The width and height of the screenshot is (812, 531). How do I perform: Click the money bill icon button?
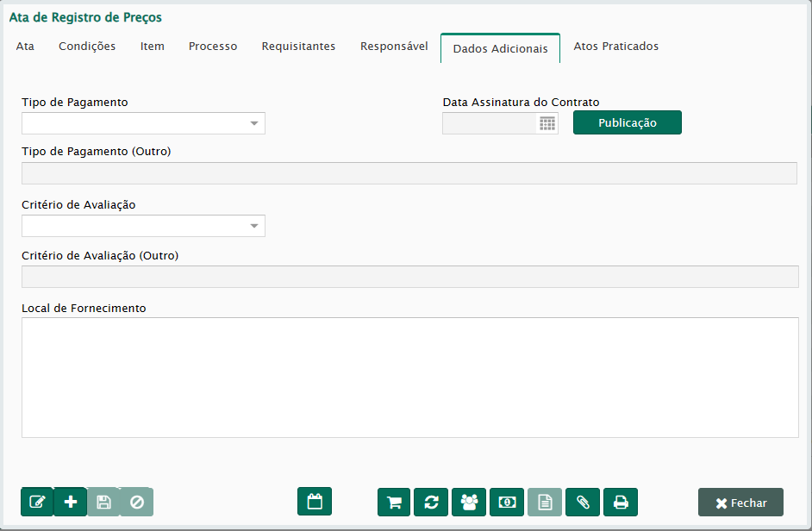point(507,502)
